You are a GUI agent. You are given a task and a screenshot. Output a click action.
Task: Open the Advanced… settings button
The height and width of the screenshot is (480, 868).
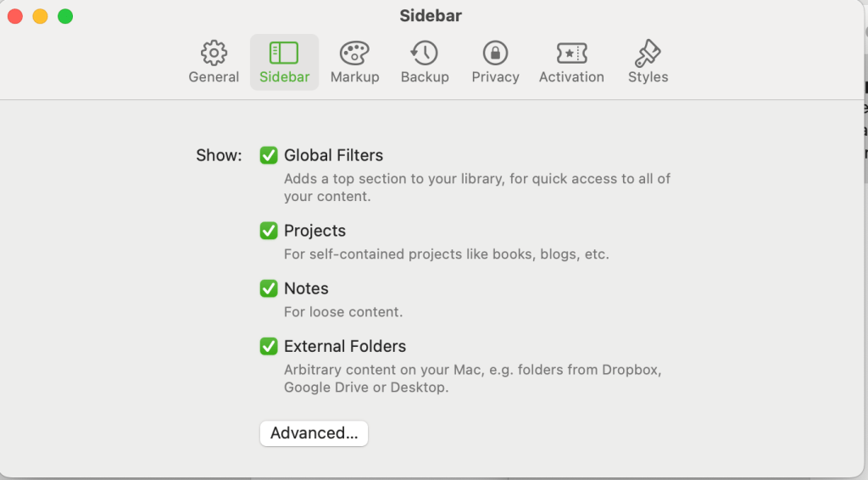[x=314, y=433]
